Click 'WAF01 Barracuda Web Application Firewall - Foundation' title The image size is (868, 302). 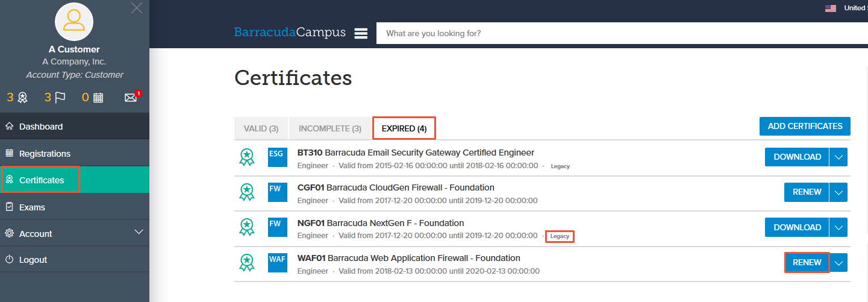[x=409, y=258]
